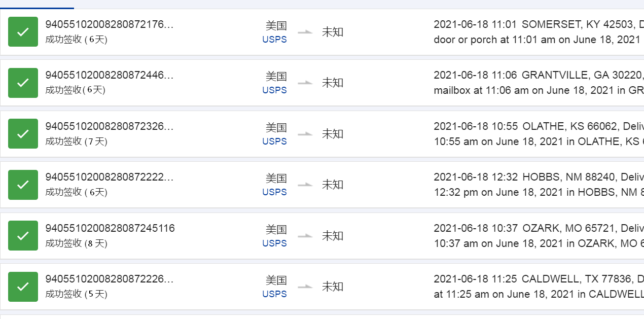Image resolution: width=644 pixels, height=319 pixels.
Task: Click the 成功签收 (8天) status label
Action: 77,243
